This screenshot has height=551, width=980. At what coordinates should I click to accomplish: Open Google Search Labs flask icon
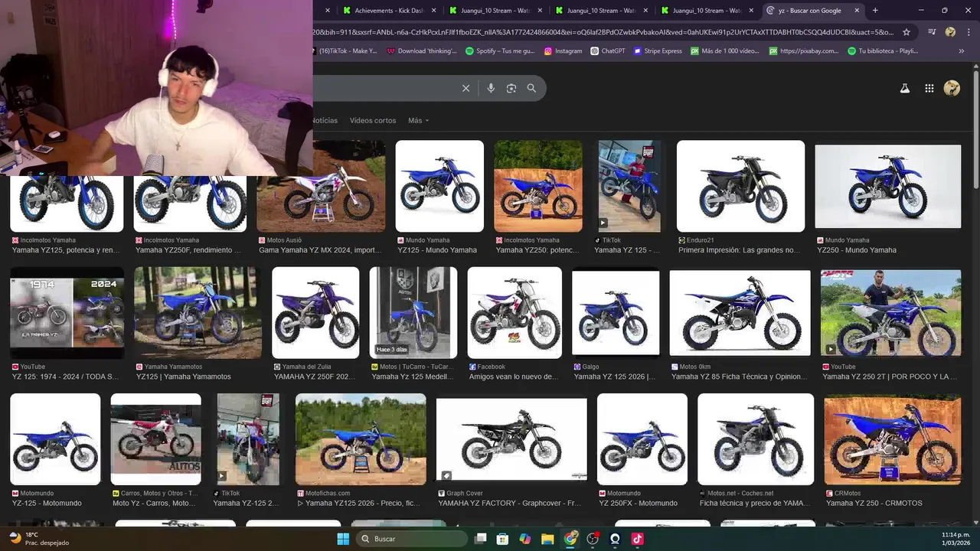pyautogui.click(x=904, y=88)
